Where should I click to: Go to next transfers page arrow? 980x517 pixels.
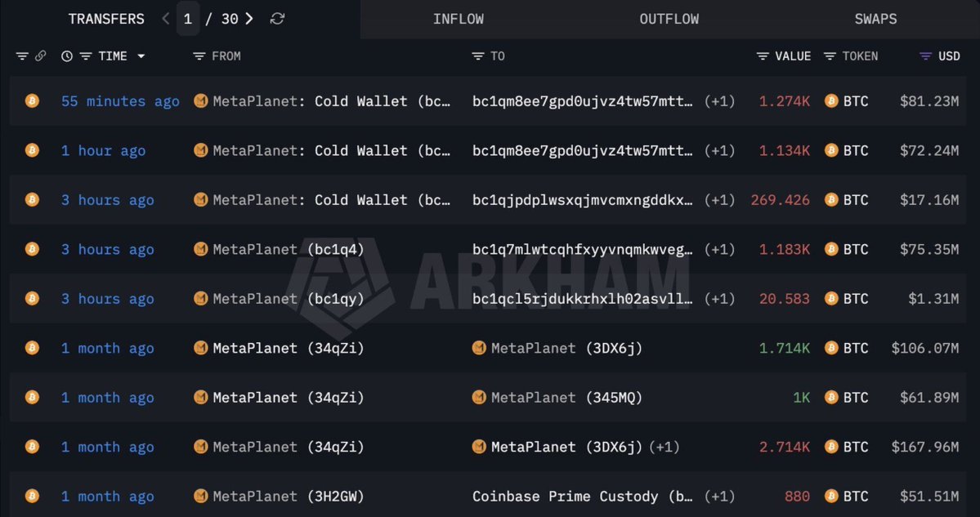point(248,19)
